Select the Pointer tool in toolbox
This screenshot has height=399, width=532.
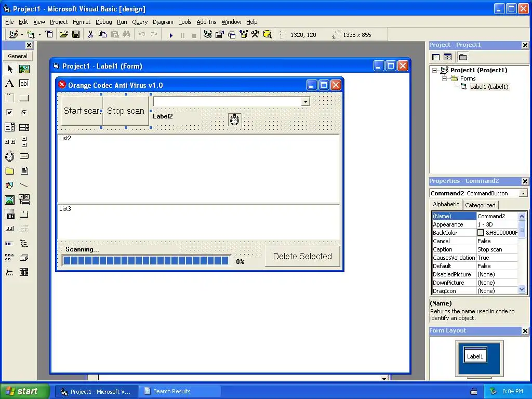pos(10,69)
